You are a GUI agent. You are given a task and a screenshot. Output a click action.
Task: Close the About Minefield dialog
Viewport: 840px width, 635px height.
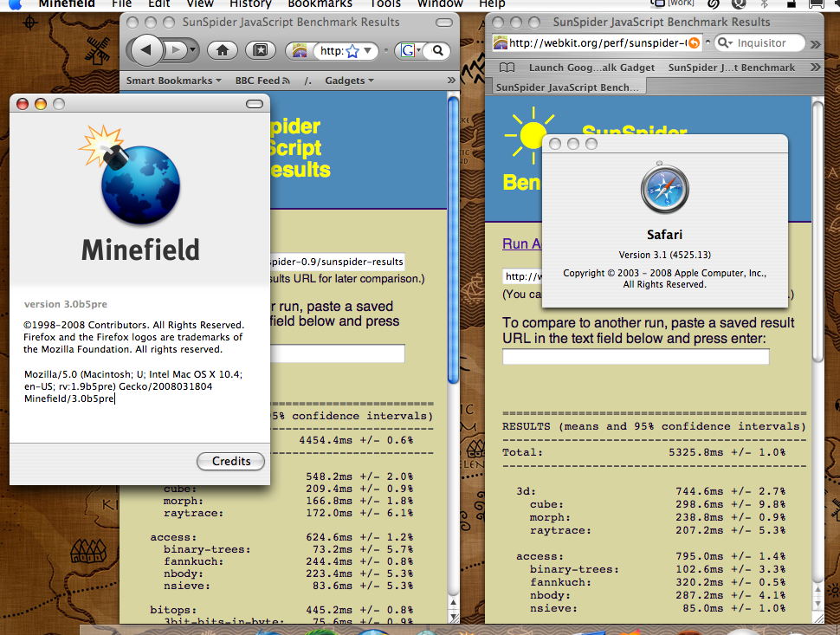(x=23, y=104)
